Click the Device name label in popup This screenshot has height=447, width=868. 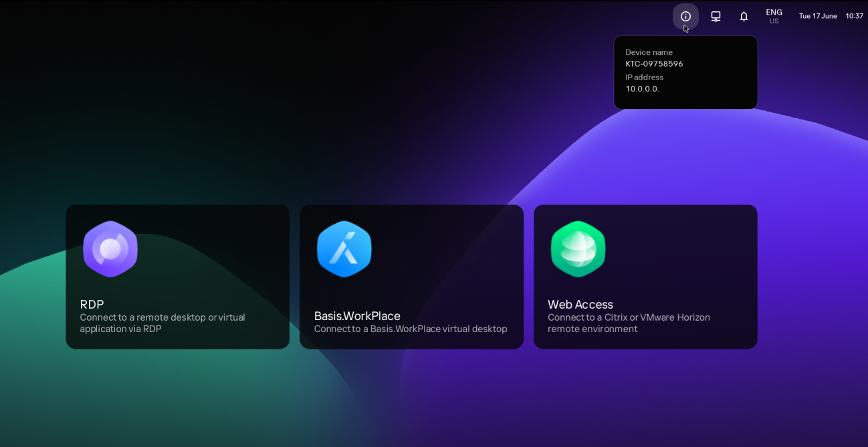(x=649, y=52)
